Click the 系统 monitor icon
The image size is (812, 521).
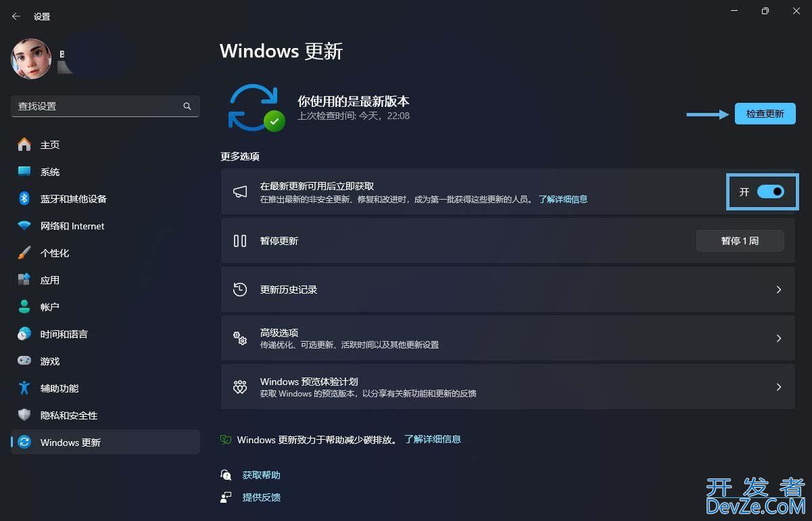(x=24, y=172)
